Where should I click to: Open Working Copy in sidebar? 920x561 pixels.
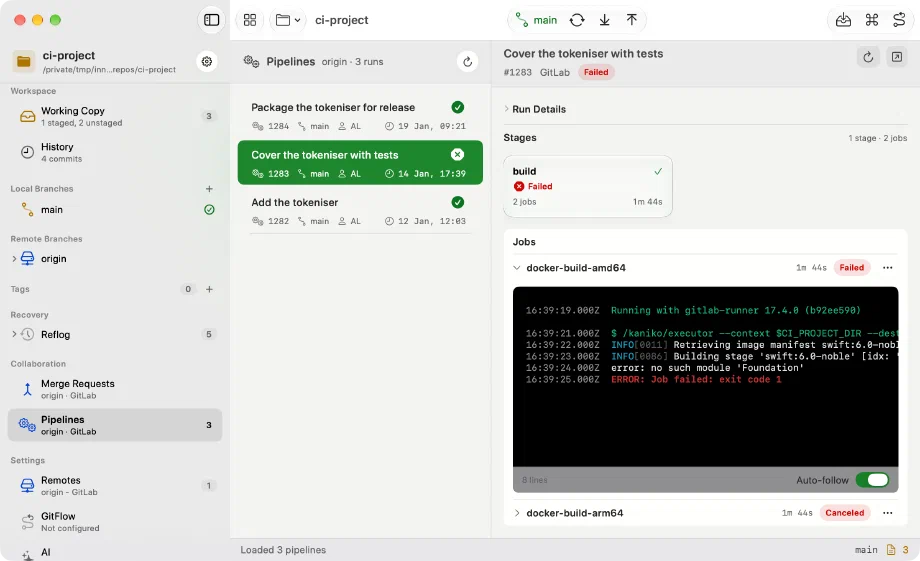click(115, 116)
